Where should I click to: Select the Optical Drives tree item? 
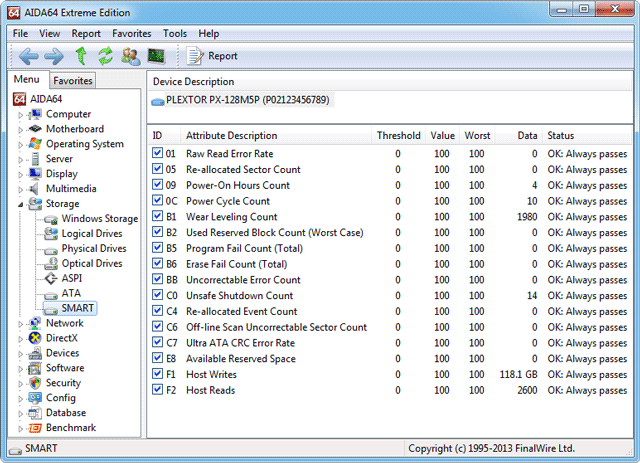click(x=92, y=263)
